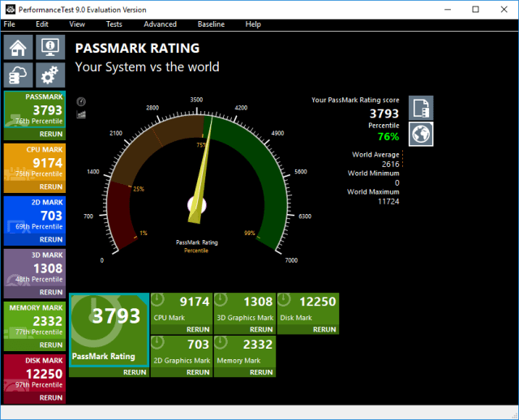Select the PASSMARK 3793 sidebar tile
The height and width of the screenshot is (420, 519).
click(35, 109)
